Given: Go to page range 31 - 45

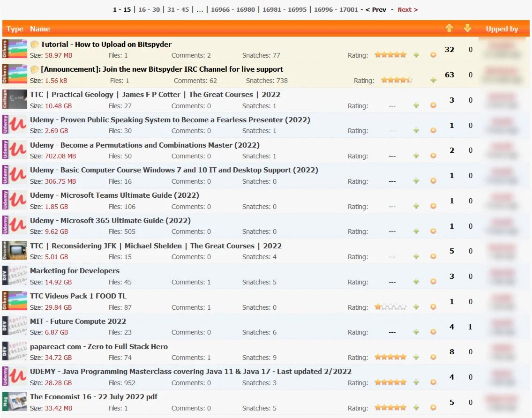Looking at the screenshot, I should (178, 9).
